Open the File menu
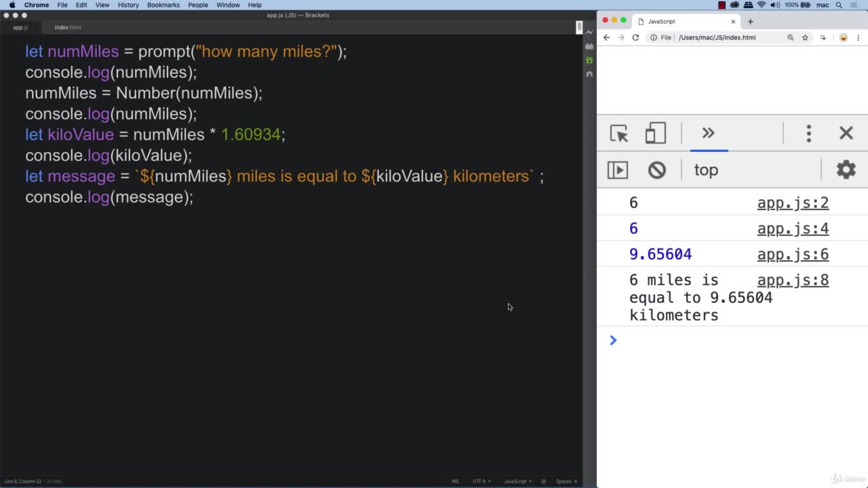Viewport: 868px width, 488px height. coord(62,5)
